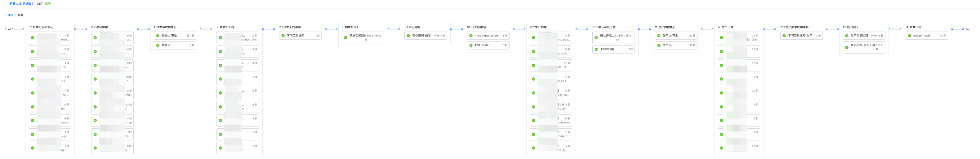The image size is (980, 159).
Task: Click the 10.2生产构建 stage header
Action: pyautogui.click(x=538, y=27)
